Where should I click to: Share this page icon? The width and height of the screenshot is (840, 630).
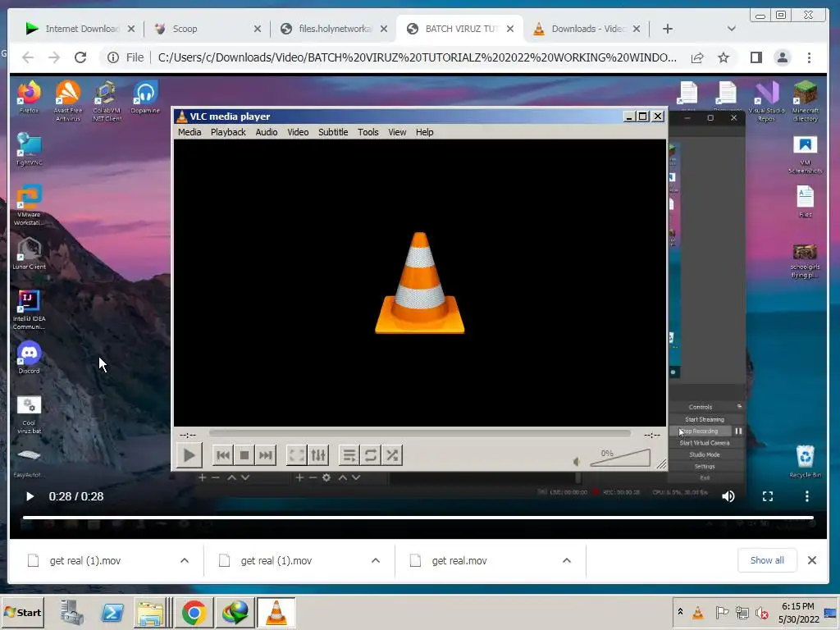point(697,58)
